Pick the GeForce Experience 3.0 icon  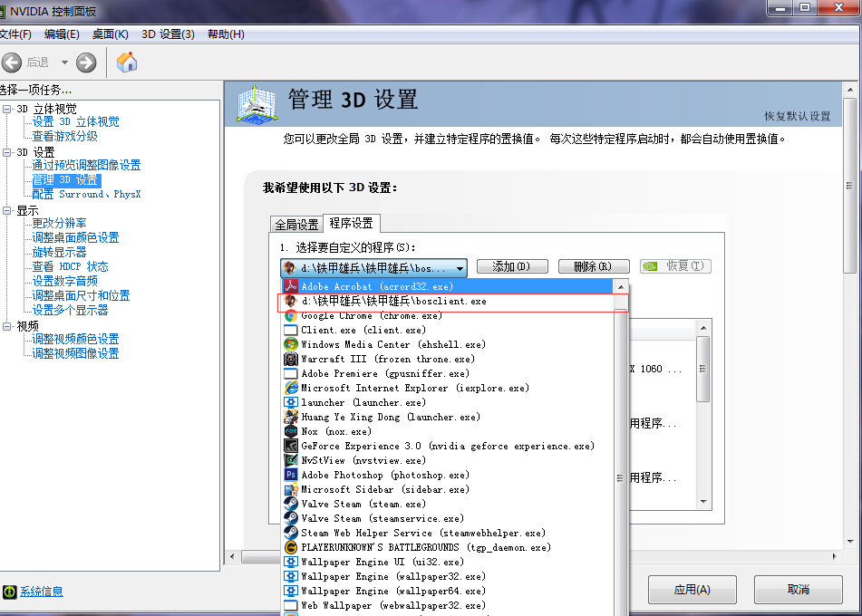point(291,447)
